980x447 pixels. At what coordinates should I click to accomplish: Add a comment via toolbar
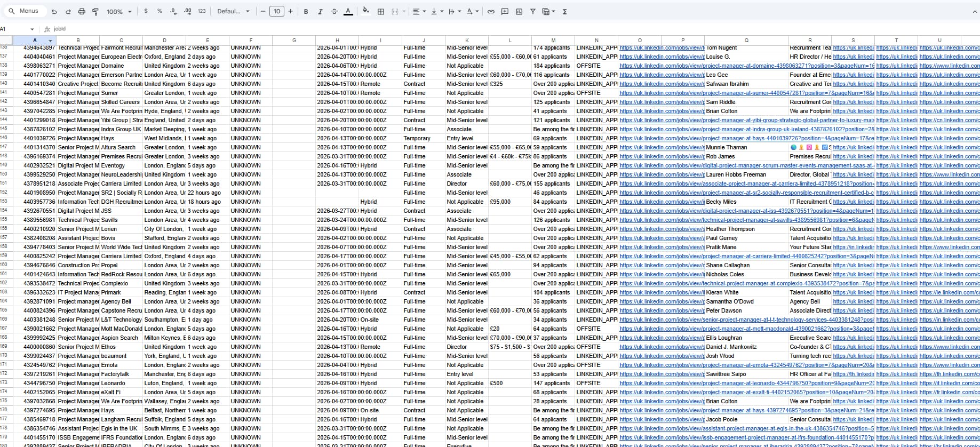(x=505, y=11)
